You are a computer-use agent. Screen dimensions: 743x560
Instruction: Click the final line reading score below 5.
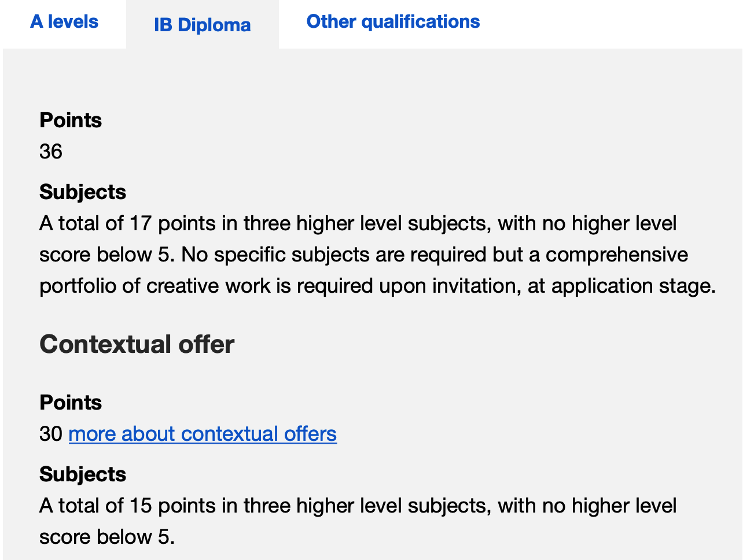107,537
